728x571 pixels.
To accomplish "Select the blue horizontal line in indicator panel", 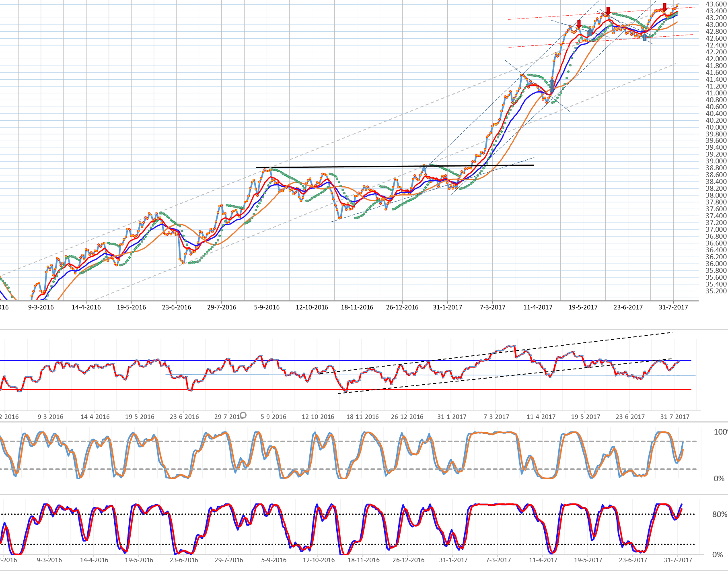I will [x=346, y=361].
